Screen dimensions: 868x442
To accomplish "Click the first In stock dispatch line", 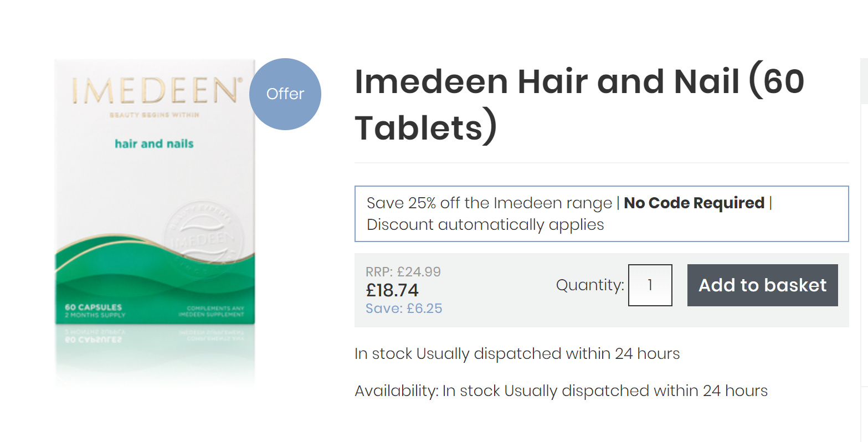I will (517, 354).
